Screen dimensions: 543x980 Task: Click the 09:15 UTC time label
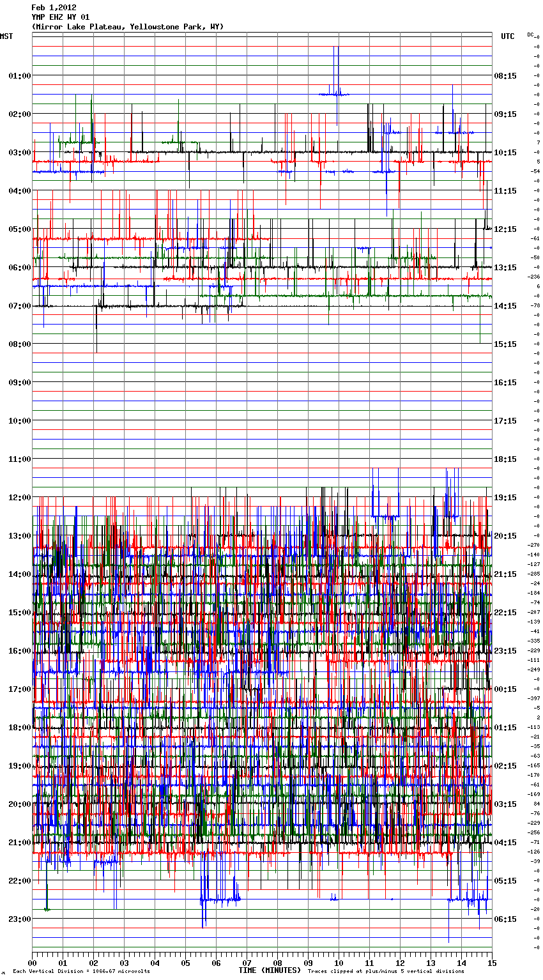505,114
